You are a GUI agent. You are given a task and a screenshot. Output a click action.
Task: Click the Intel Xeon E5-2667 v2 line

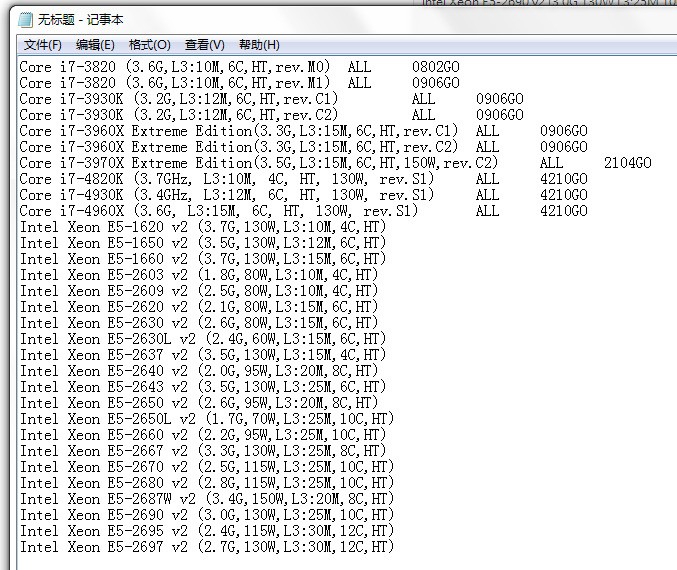[203, 450]
